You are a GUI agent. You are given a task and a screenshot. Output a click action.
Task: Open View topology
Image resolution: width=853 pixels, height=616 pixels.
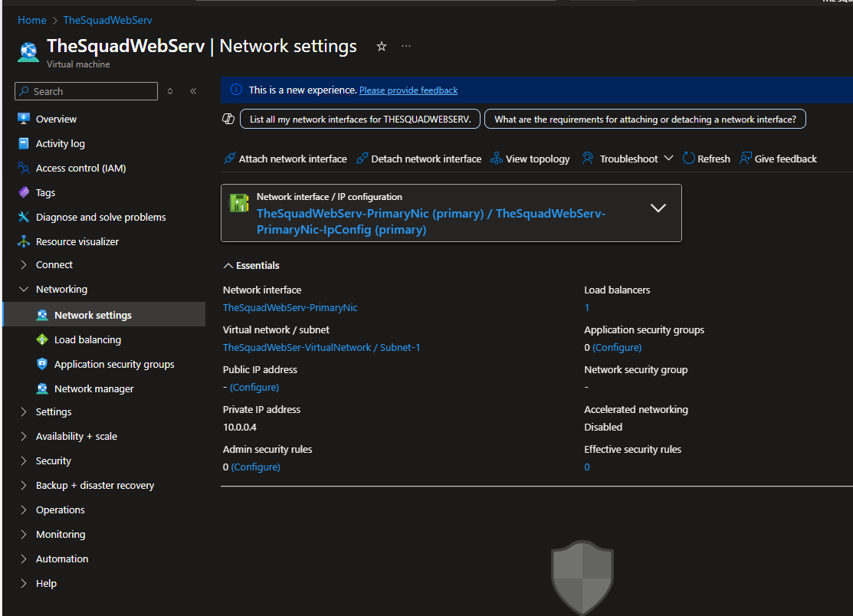click(530, 159)
